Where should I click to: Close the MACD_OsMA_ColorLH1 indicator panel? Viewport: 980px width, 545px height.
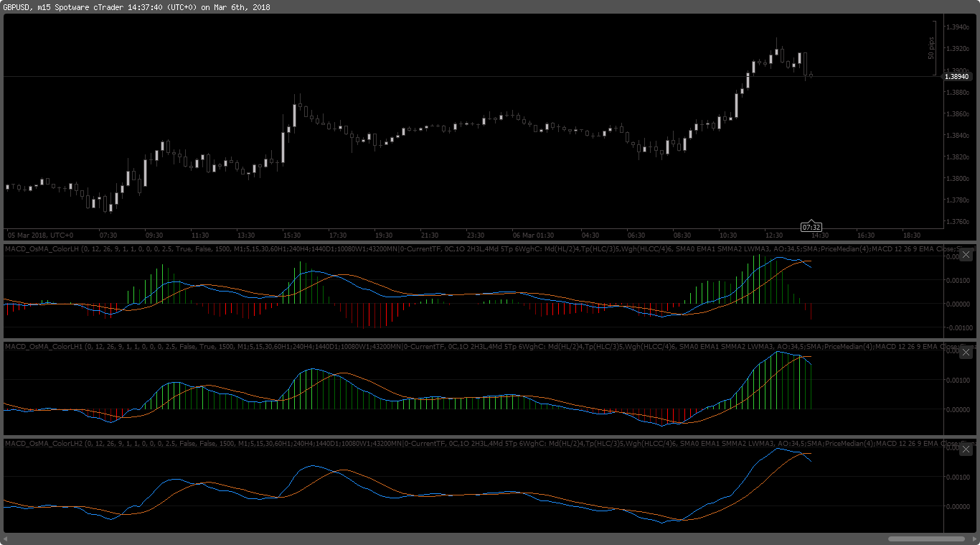tap(966, 352)
